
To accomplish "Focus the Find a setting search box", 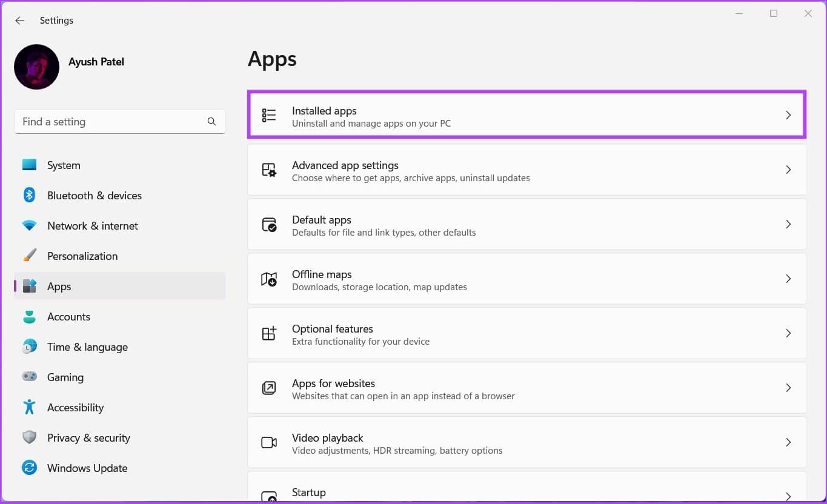I will (x=109, y=122).
